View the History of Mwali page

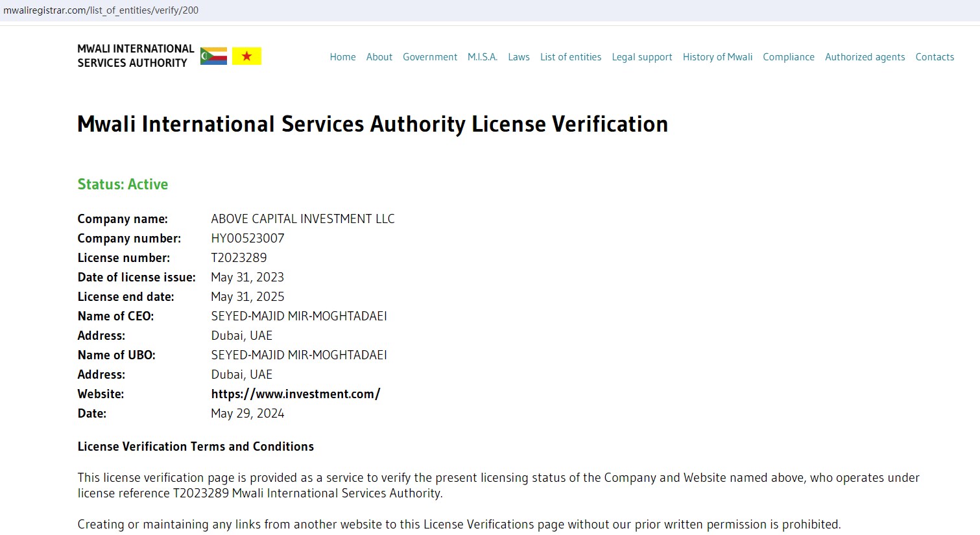coord(717,57)
